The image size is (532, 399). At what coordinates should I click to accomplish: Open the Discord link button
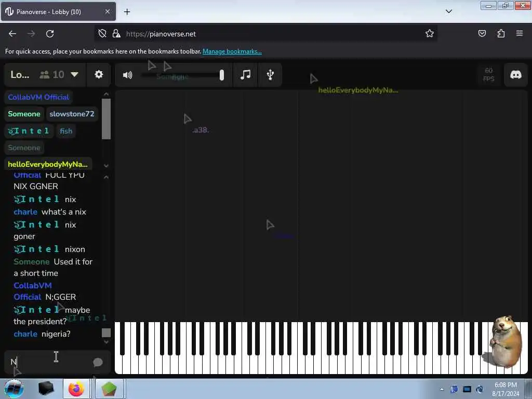click(x=516, y=74)
